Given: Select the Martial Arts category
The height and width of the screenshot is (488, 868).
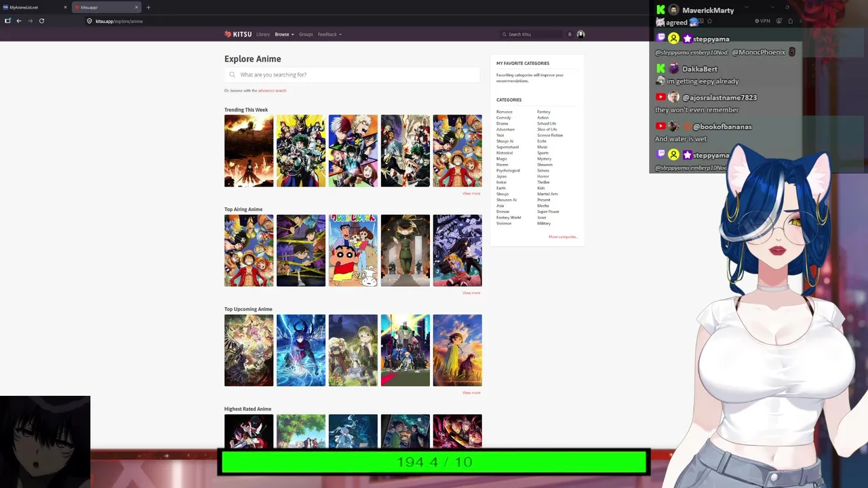Looking at the screenshot, I should (x=547, y=194).
